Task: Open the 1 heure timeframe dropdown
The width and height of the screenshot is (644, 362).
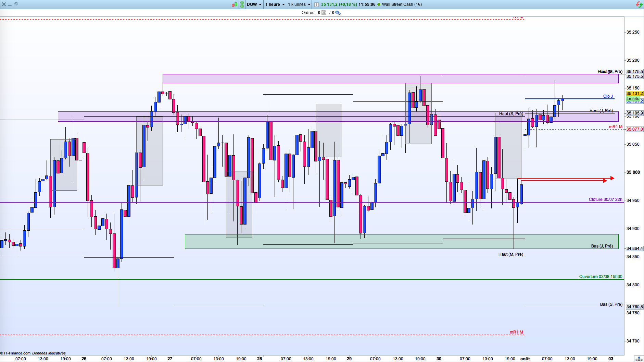Action: (275, 4)
